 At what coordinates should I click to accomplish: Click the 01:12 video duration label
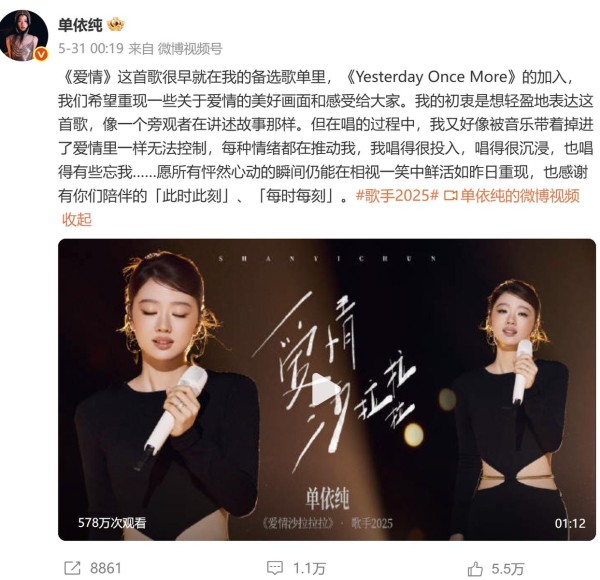click(x=570, y=523)
